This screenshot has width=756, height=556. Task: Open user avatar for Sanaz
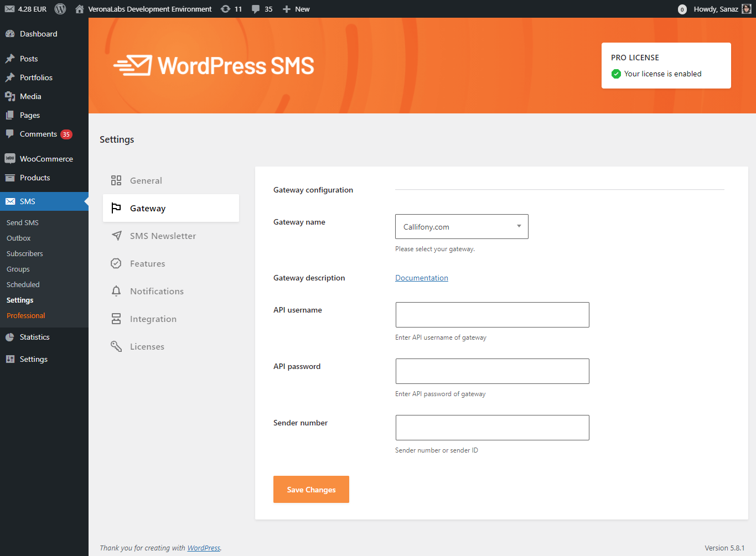tap(747, 9)
